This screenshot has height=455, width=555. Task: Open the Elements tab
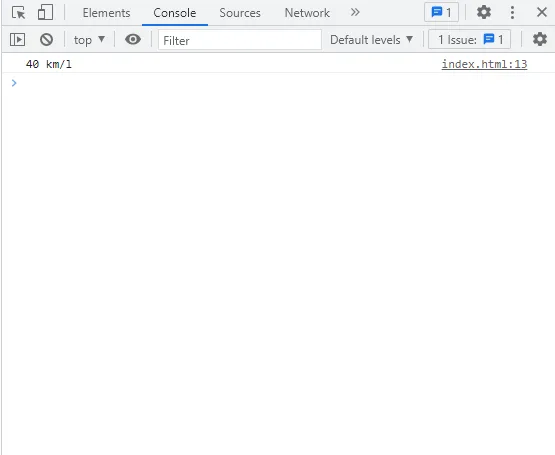click(106, 13)
